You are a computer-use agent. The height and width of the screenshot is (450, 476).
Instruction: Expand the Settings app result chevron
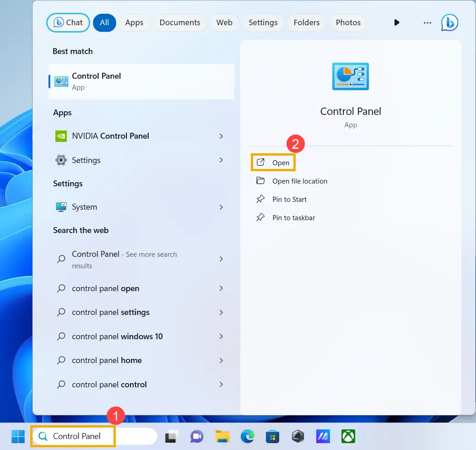click(221, 160)
